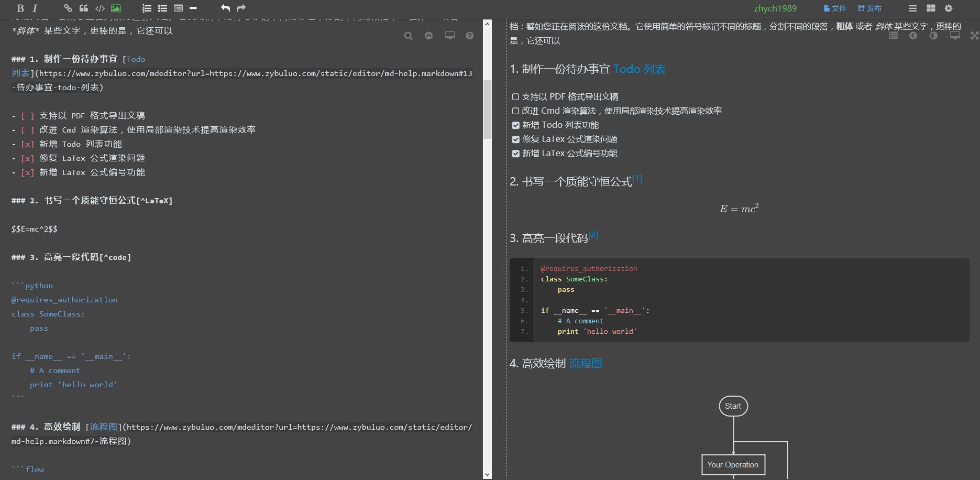980x480 pixels.
Task: Toggle the dark theme contrast icon in preview
Action: [933, 36]
